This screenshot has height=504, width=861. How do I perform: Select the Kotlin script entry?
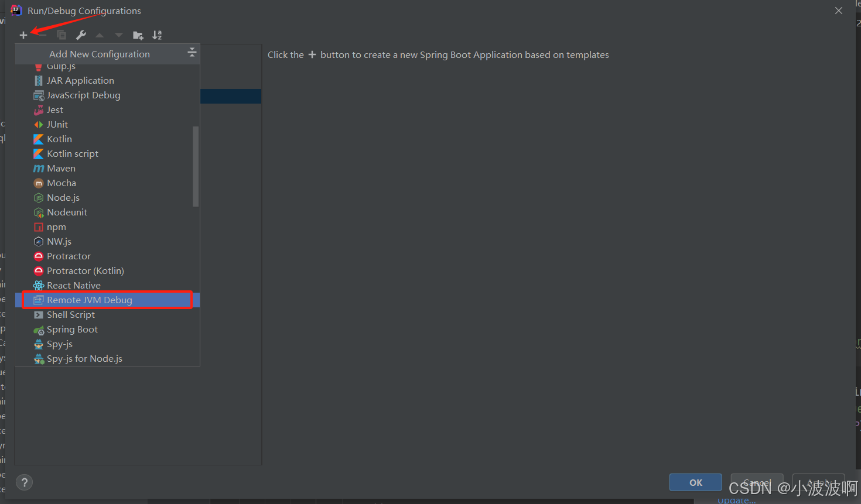click(x=107, y=153)
